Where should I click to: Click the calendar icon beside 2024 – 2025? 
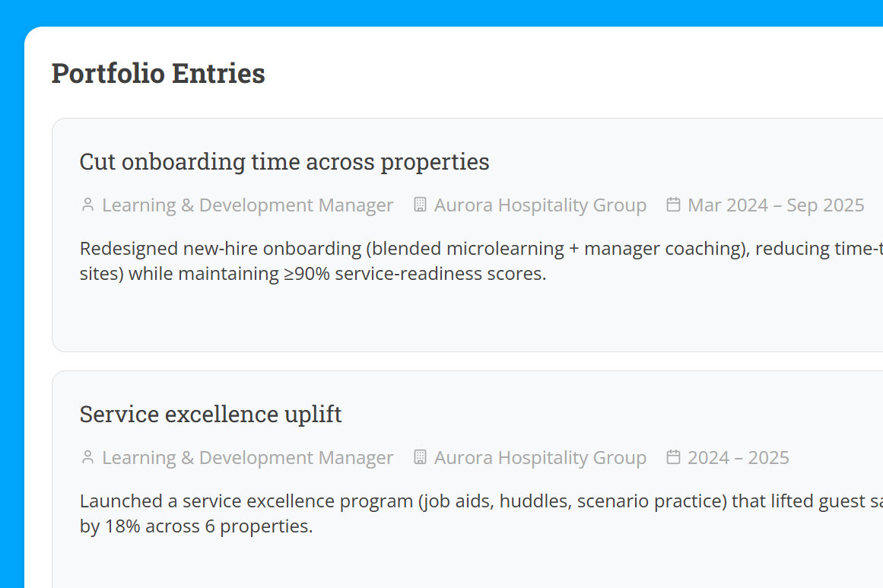(x=673, y=457)
